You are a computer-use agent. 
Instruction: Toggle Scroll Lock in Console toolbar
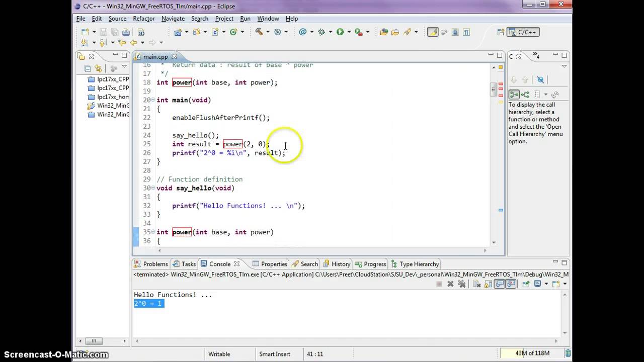[488, 284]
